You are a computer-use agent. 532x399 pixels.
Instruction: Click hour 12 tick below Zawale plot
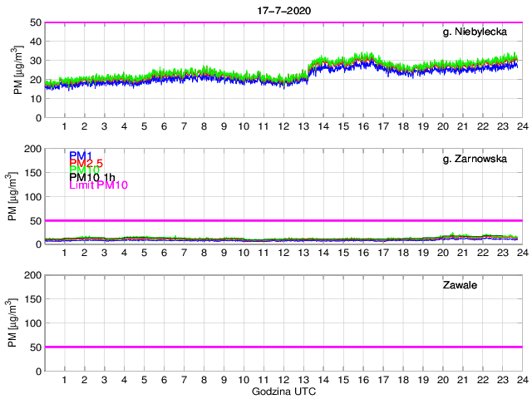click(x=283, y=379)
